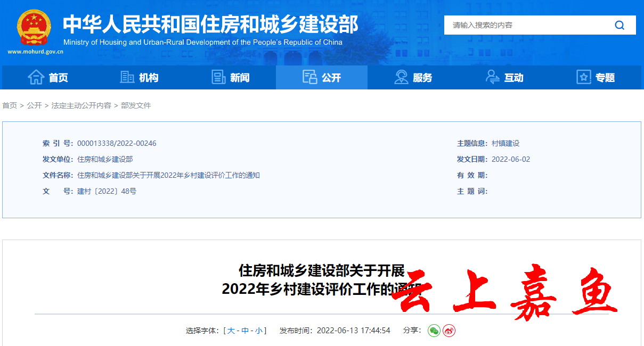This screenshot has height=346, width=644.
Task: Click the national emblem logo
Action: (x=34, y=28)
